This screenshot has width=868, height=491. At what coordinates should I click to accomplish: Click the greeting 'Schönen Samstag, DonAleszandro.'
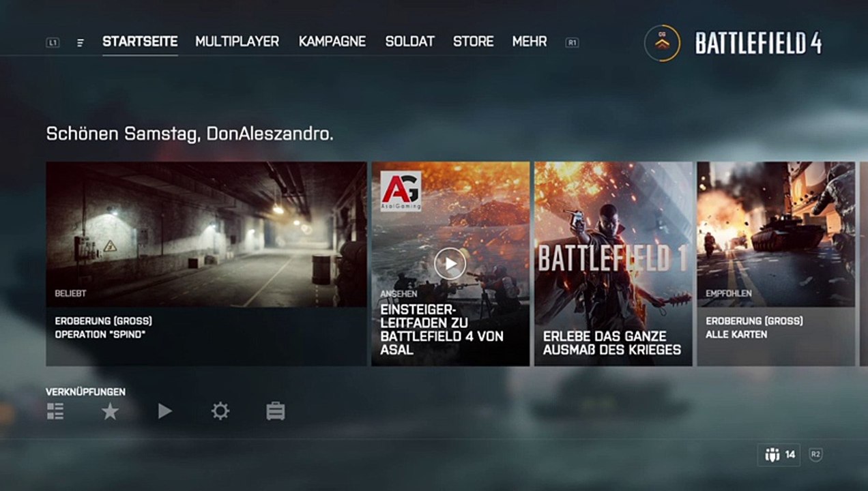(190, 134)
